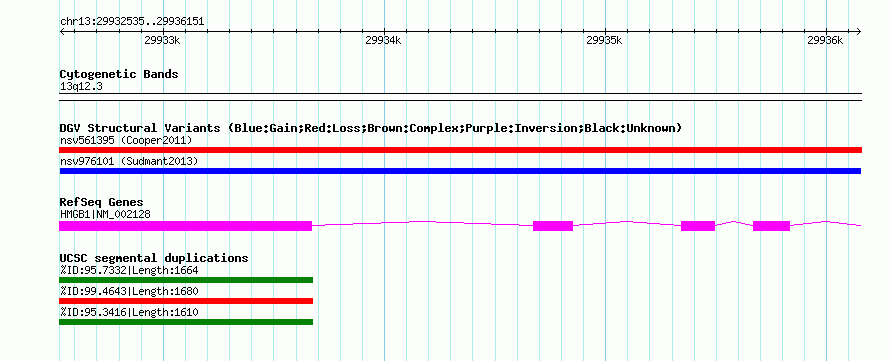Click the 13q12.3 band label
This screenshot has height=361, width=890.
point(81,87)
